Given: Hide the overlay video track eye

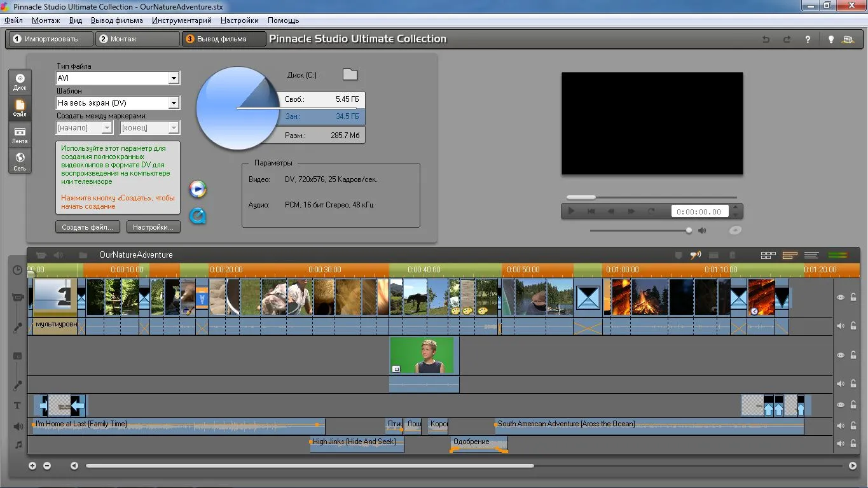Looking at the screenshot, I should click(841, 355).
